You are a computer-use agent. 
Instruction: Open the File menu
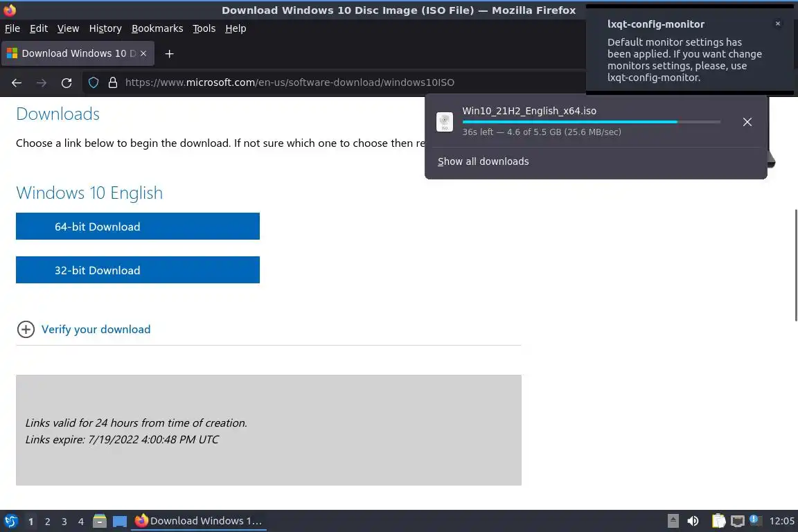pos(12,28)
